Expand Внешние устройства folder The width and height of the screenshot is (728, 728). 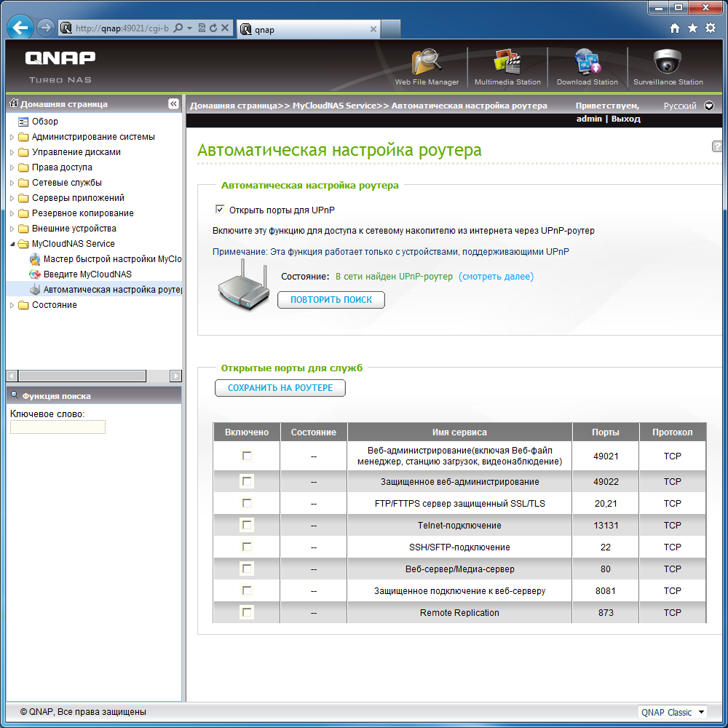(x=12, y=229)
